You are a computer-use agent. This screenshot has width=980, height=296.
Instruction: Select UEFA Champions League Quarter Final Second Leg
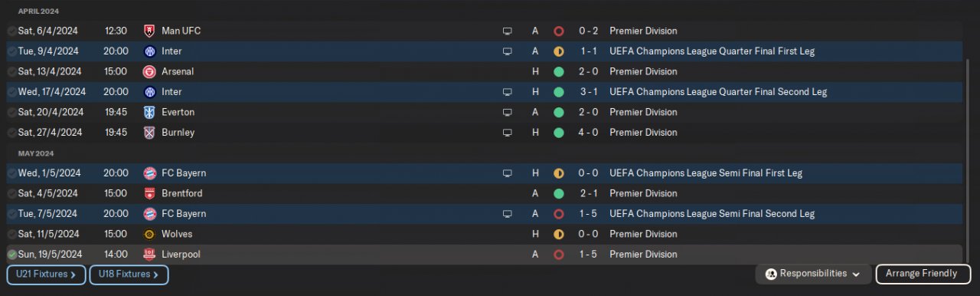[718, 92]
